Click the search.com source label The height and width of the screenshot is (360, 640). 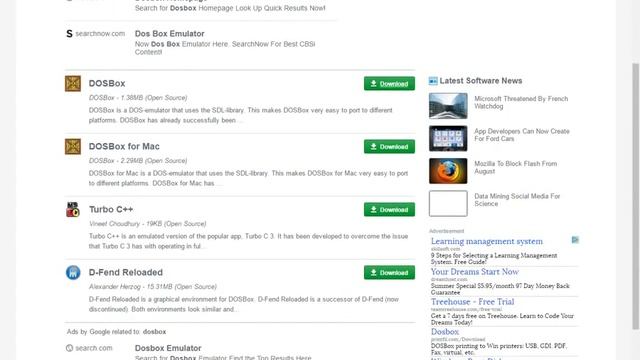93,348
